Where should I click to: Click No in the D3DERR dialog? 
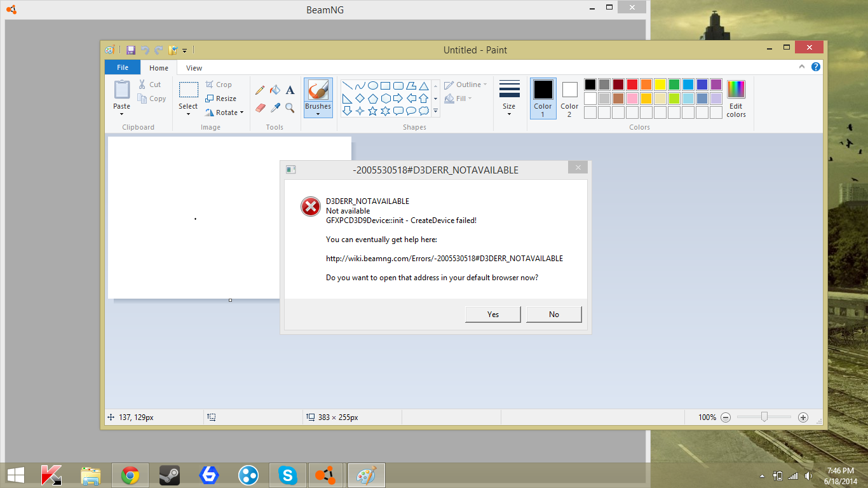tap(554, 315)
